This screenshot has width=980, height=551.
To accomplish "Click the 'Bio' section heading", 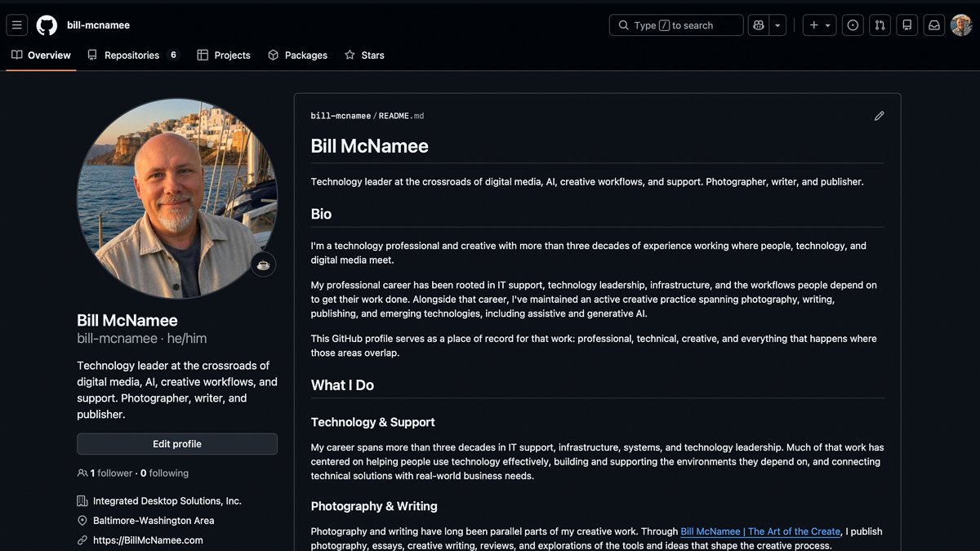I will 321,214.
